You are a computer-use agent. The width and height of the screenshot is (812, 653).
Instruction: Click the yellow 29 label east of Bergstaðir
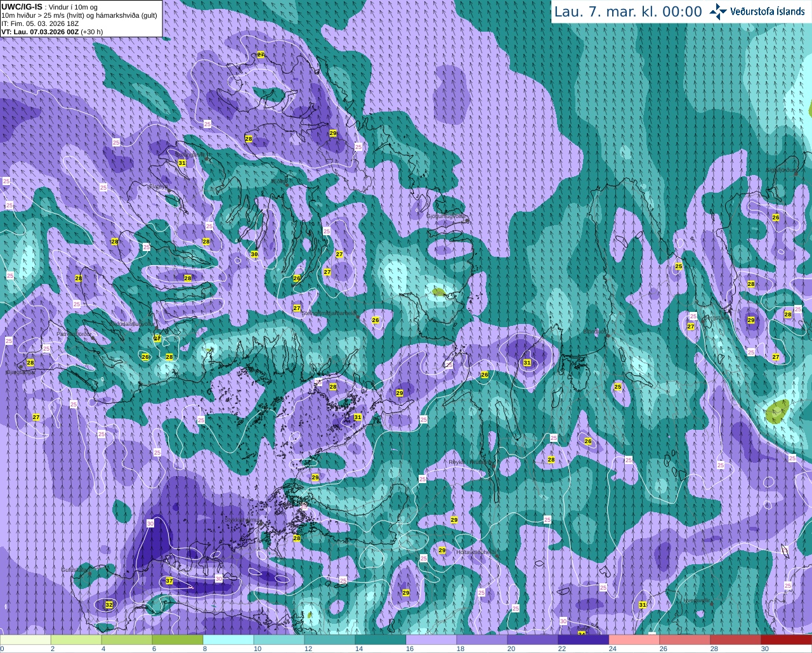tap(751, 320)
